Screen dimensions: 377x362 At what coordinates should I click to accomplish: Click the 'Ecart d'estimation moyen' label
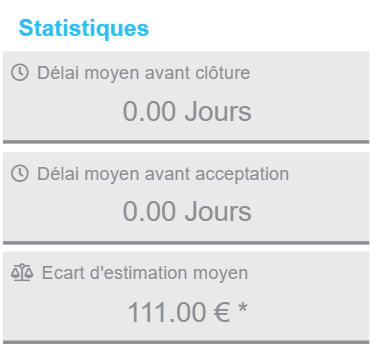coord(145,273)
